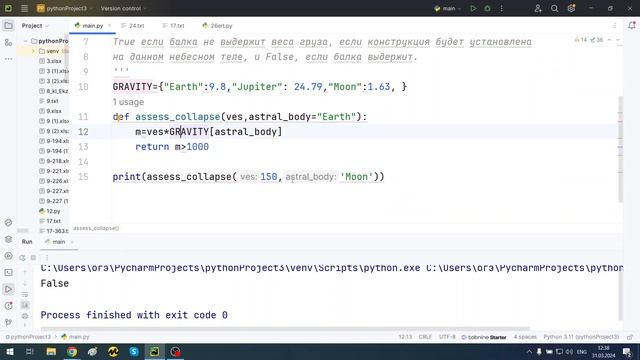Close the main.py editor tab
640x360 pixels.
pyautogui.click(x=109, y=26)
